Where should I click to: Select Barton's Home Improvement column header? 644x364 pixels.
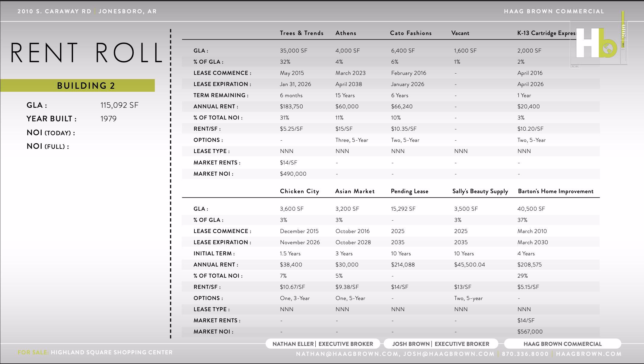pos(556,191)
